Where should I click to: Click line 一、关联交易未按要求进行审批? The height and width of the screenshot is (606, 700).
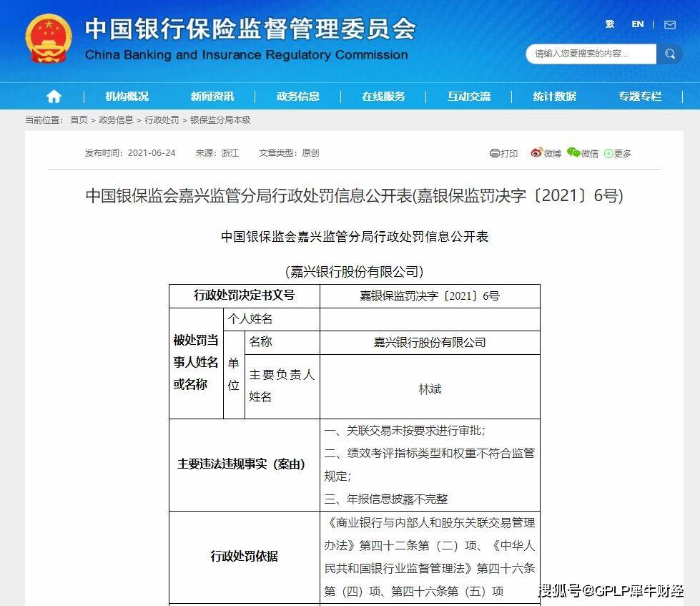[405, 431]
